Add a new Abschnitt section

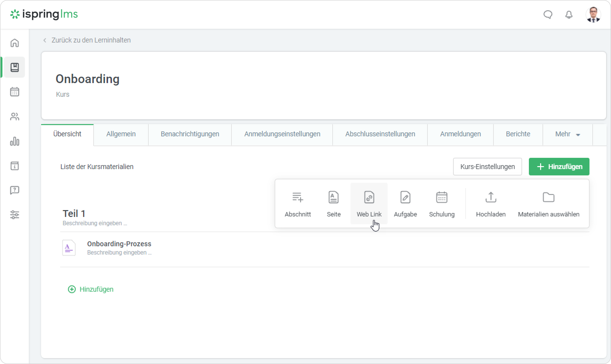[x=297, y=203]
